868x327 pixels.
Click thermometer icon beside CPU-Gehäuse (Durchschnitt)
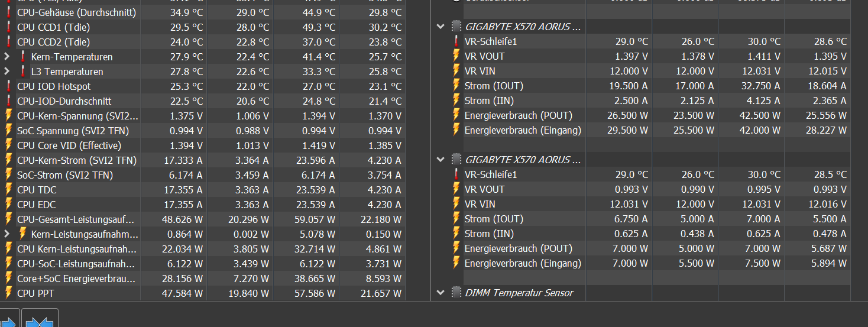tap(9, 12)
